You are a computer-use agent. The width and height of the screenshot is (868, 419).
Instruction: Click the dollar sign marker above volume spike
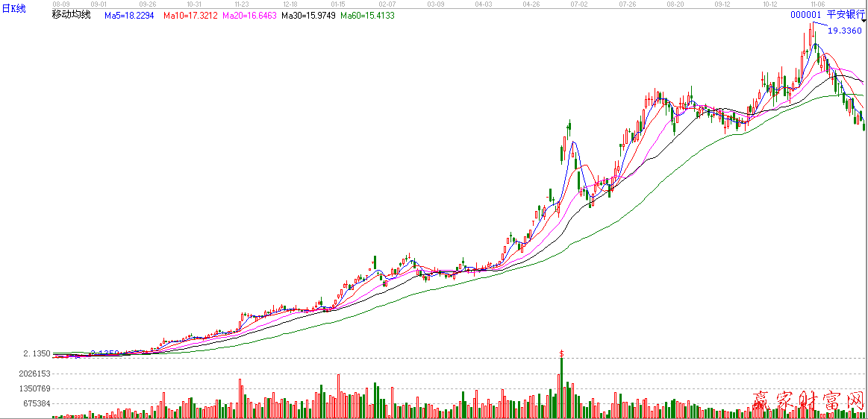(x=561, y=352)
